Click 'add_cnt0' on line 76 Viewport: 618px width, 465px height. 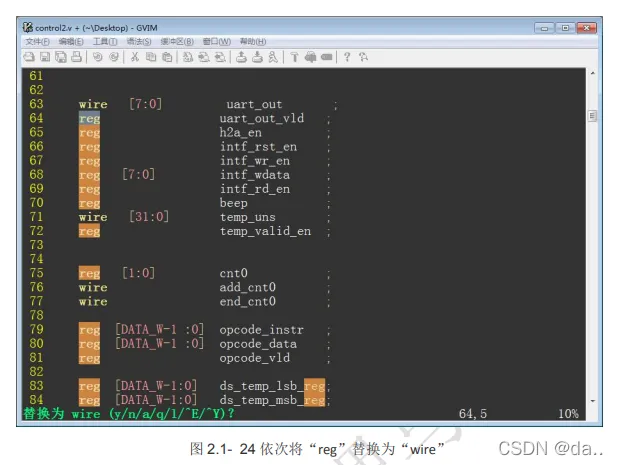(248, 287)
